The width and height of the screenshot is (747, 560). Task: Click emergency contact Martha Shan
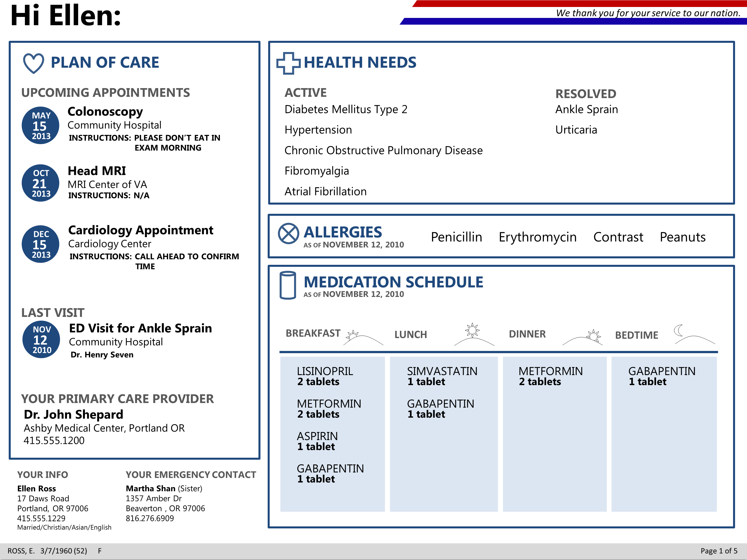point(151,488)
